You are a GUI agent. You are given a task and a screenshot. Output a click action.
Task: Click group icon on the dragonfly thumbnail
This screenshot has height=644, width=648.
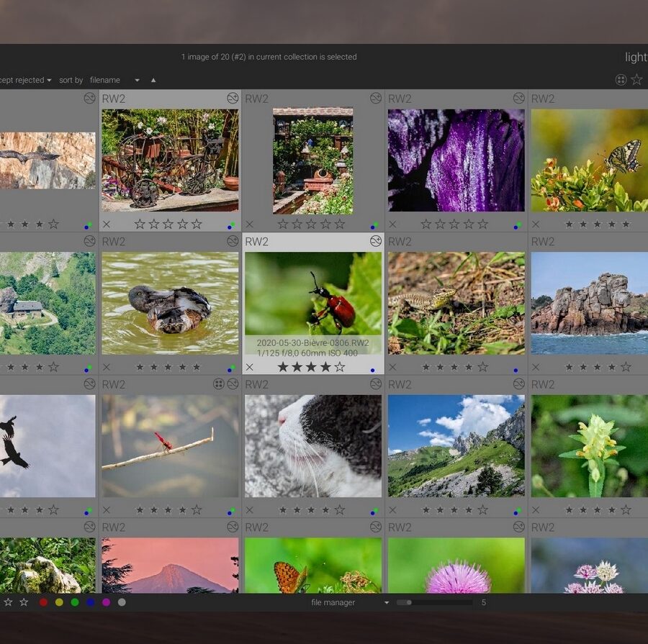tap(219, 384)
